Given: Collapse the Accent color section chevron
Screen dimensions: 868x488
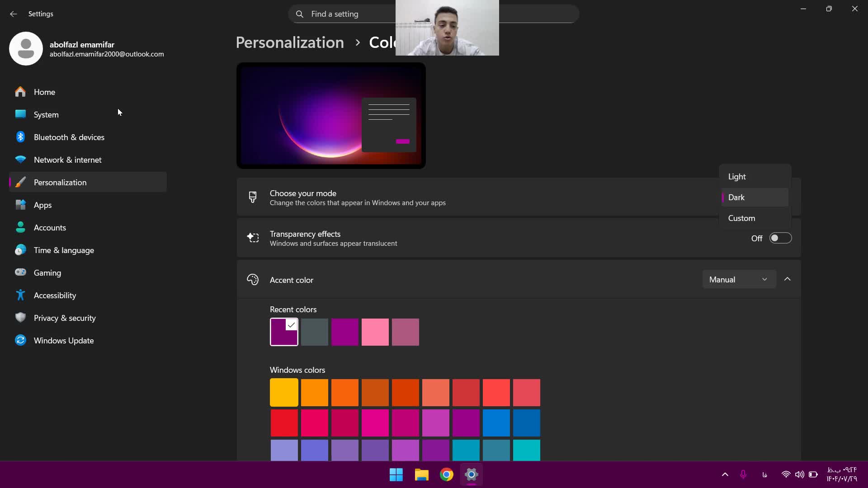Looking at the screenshot, I should pos(788,279).
